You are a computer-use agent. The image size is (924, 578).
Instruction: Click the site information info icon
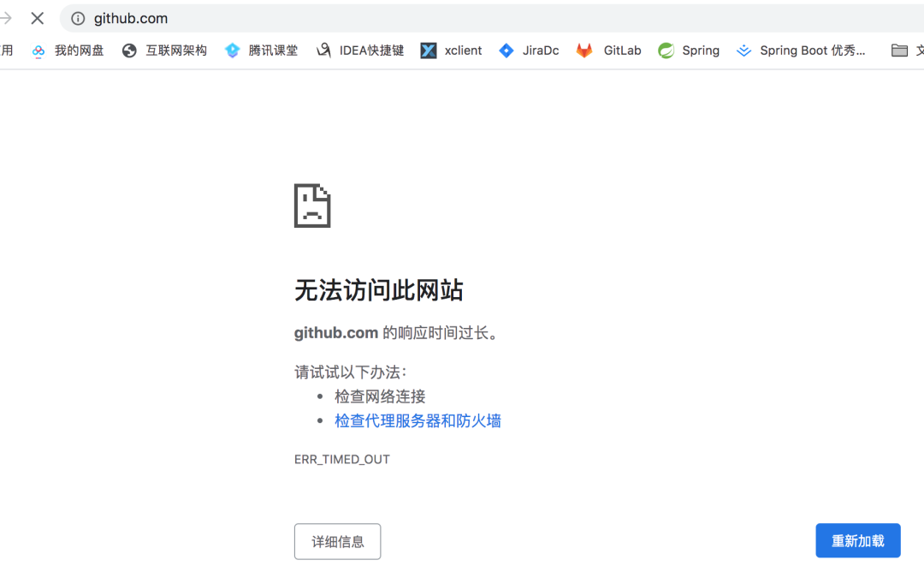[77, 18]
